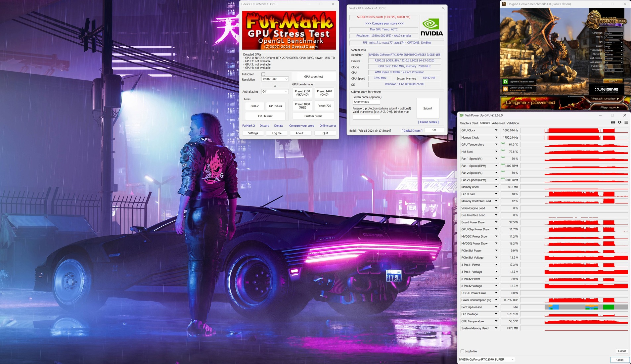Click OK in the FurMark score window
This screenshot has width=631, height=364.
pyautogui.click(x=434, y=130)
